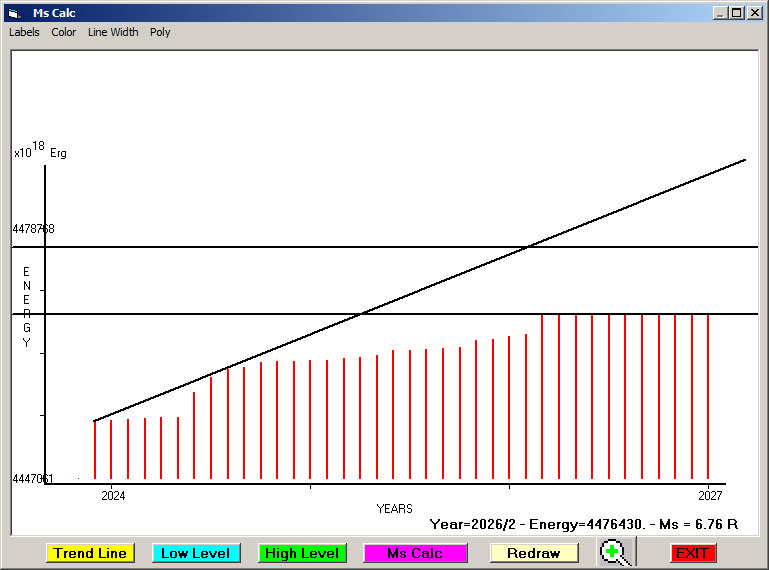Click the red EXIT button

[x=692, y=553]
